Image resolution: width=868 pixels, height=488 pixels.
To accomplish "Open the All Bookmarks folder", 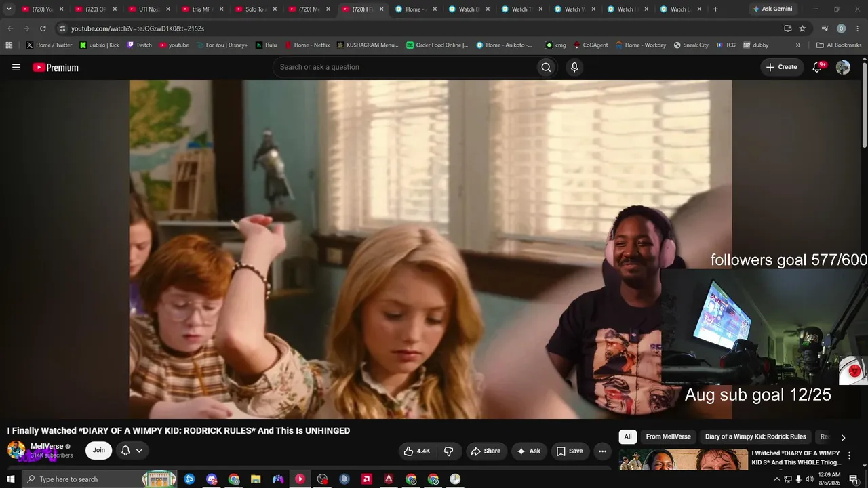I will click(839, 45).
